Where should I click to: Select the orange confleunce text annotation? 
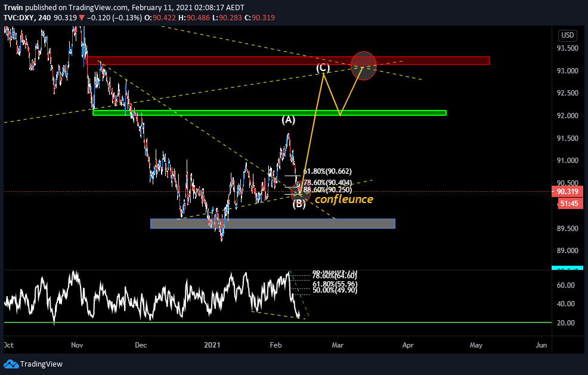pos(344,199)
